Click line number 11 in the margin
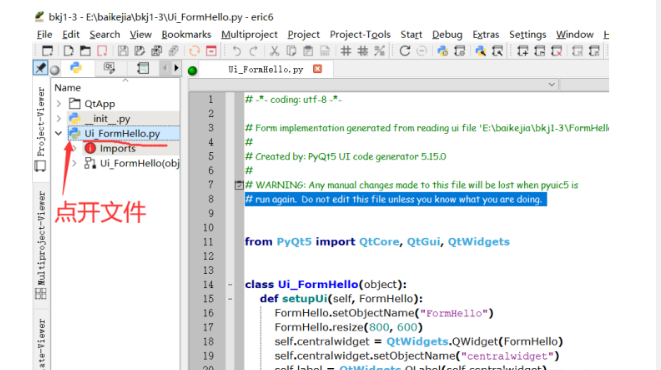Image resolution: width=661 pixels, height=370 pixels. tap(208, 242)
